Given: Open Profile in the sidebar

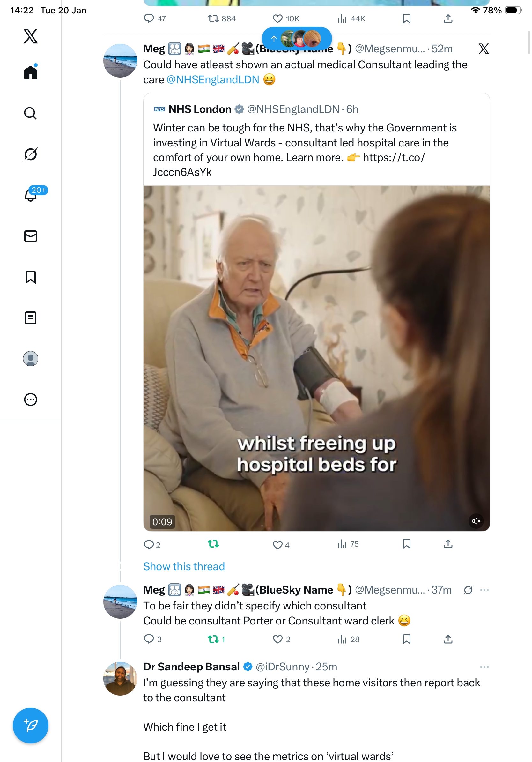Looking at the screenshot, I should (31, 358).
